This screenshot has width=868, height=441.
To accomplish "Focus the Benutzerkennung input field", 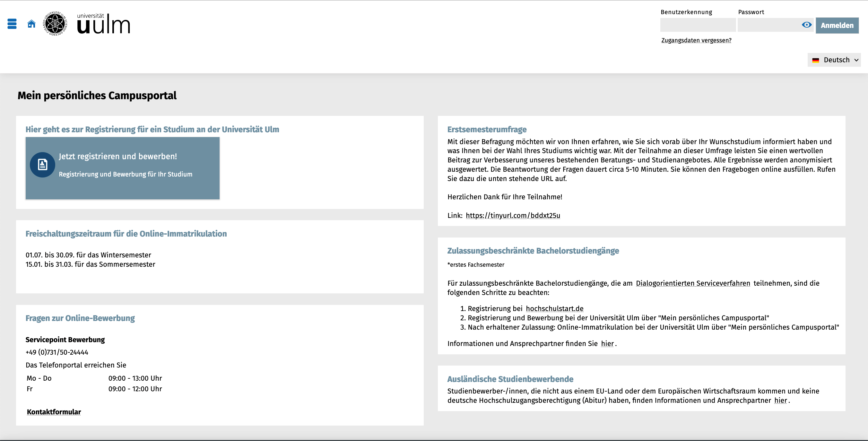I will (x=698, y=25).
